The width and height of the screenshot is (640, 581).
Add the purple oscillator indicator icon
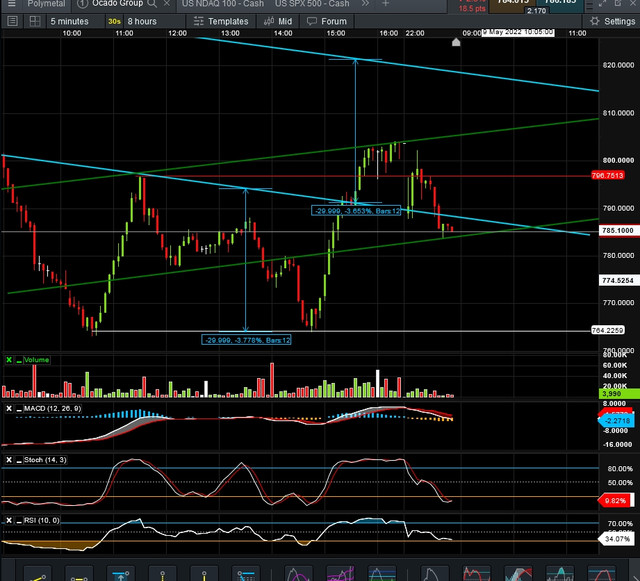click(298, 573)
